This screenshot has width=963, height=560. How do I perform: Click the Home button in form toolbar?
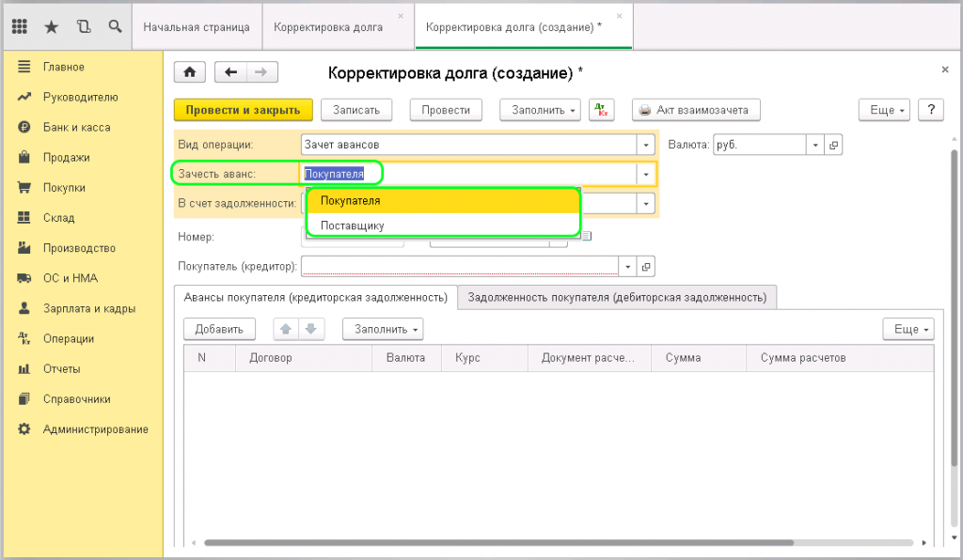coord(191,72)
